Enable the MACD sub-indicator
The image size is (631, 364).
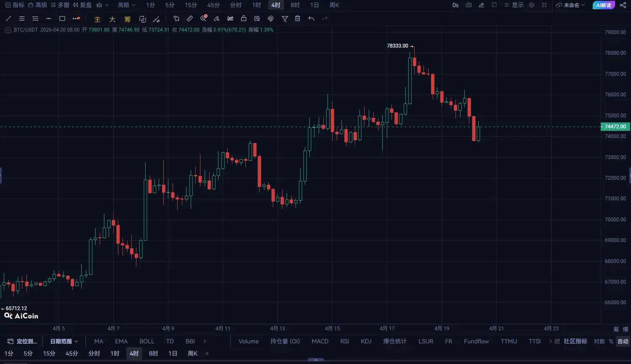pyautogui.click(x=320, y=341)
